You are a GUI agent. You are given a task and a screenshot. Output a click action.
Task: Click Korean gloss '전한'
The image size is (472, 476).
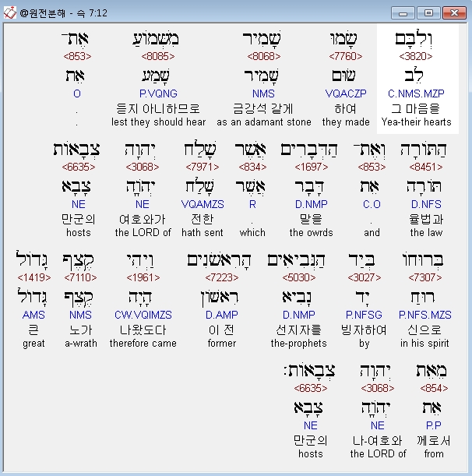coord(203,219)
